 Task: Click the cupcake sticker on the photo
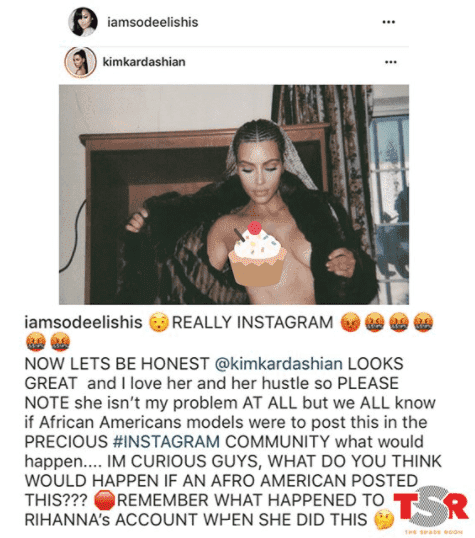[x=257, y=254]
